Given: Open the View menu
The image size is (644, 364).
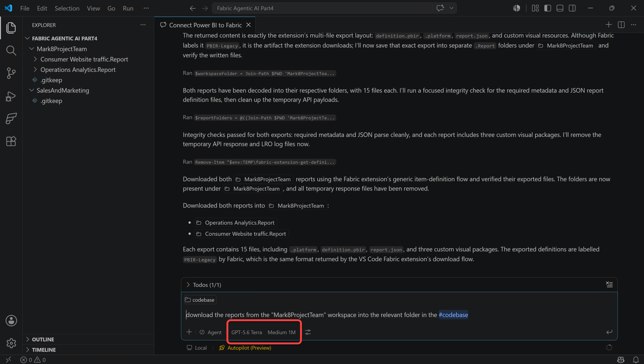Looking at the screenshot, I should [x=93, y=8].
